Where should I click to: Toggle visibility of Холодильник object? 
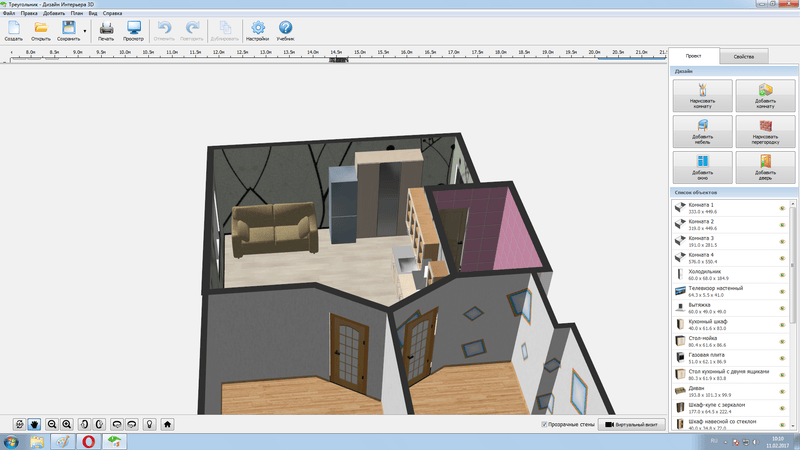[x=782, y=274]
